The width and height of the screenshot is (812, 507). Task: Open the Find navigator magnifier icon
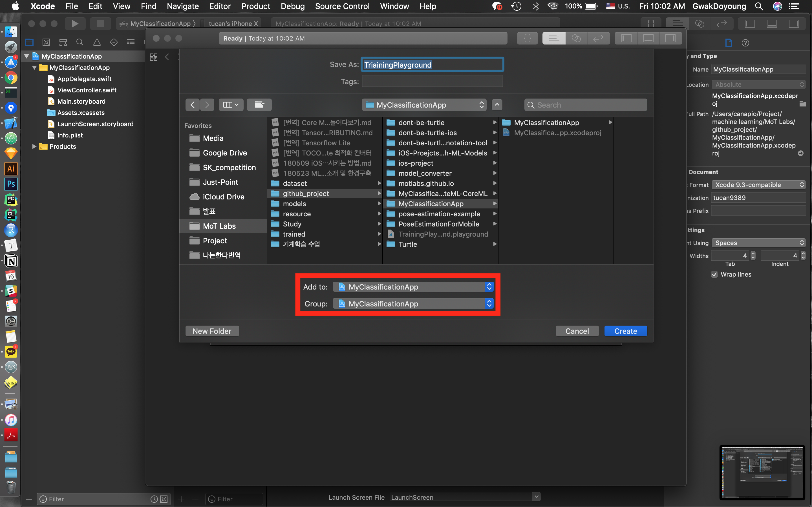(80, 42)
